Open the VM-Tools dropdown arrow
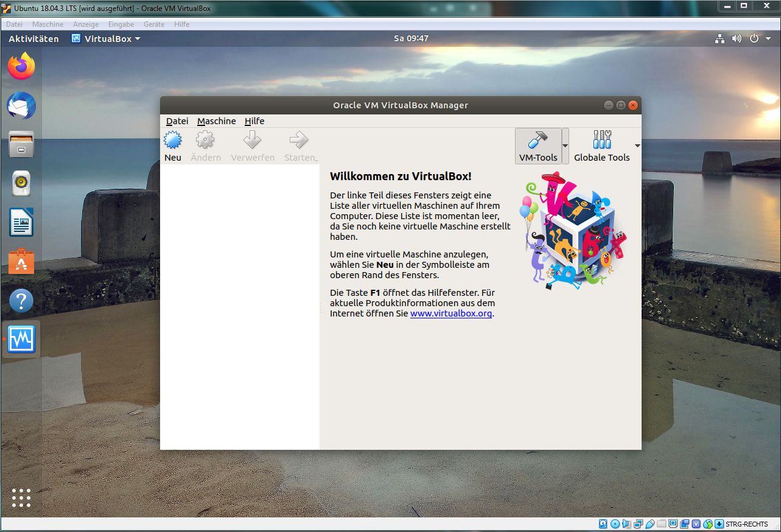Image resolution: width=781 pixels, height=532 pixels. 566,146
